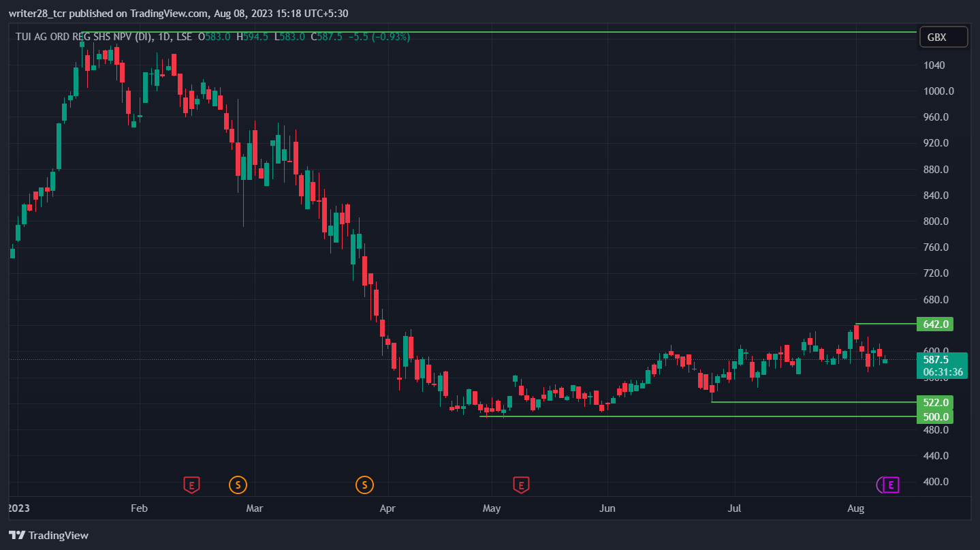This screenshot has width=980, height=550.
Task: Click the low value L583.0
Action: tap(290, 37)
